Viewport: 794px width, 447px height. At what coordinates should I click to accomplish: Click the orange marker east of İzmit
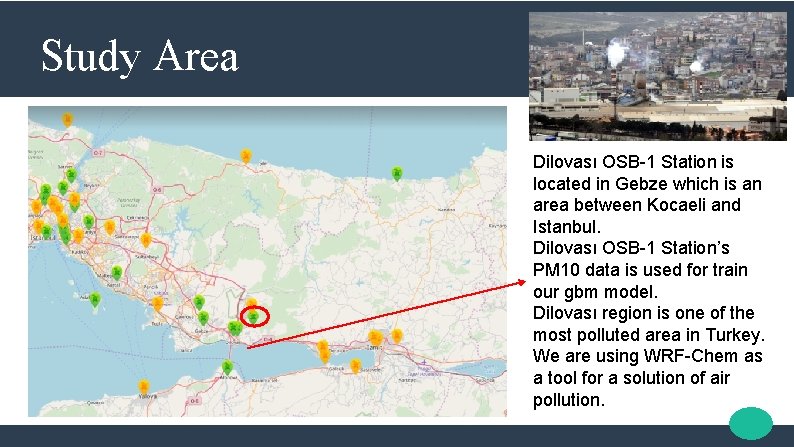point(397,335)
